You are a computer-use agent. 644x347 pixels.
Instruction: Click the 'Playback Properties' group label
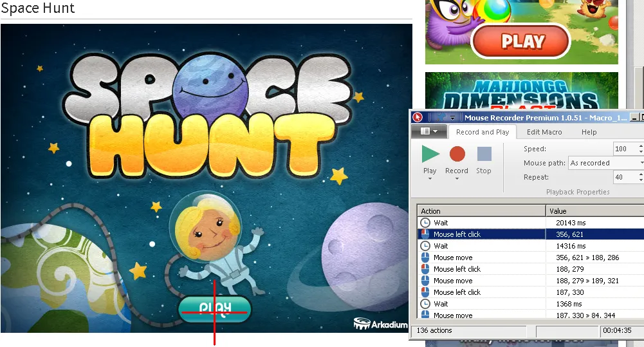click(578, 192)
